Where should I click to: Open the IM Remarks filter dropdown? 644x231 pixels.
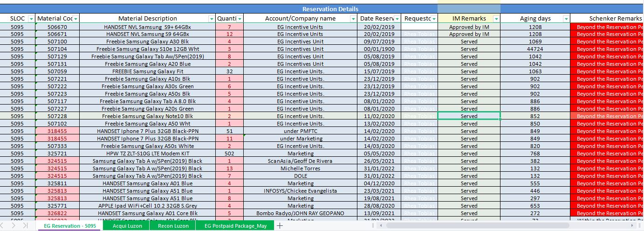(x=496, y=19)
